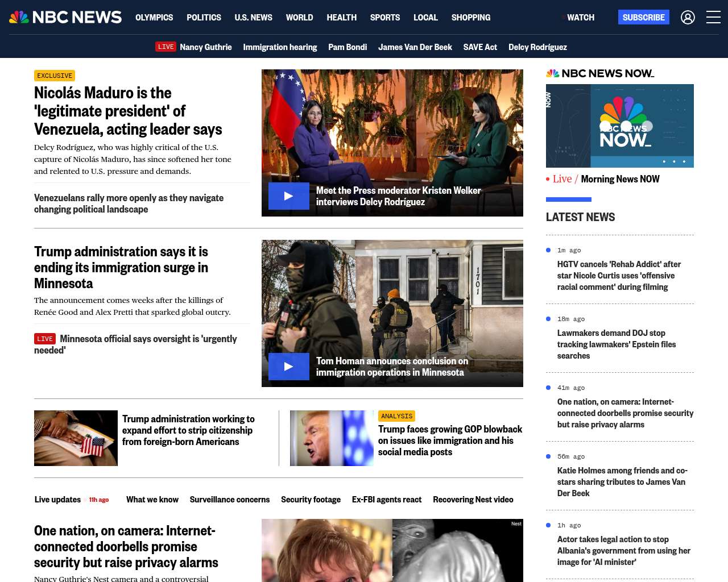Image resolution: width=728 pixels, height=582 pixels.
Task: Select the 'What we know' tab
Action: 152,500
